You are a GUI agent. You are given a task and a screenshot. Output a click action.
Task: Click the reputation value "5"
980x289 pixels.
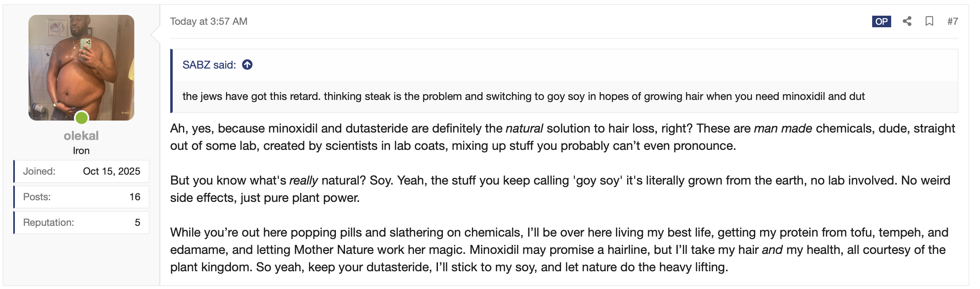click(137, 223)
